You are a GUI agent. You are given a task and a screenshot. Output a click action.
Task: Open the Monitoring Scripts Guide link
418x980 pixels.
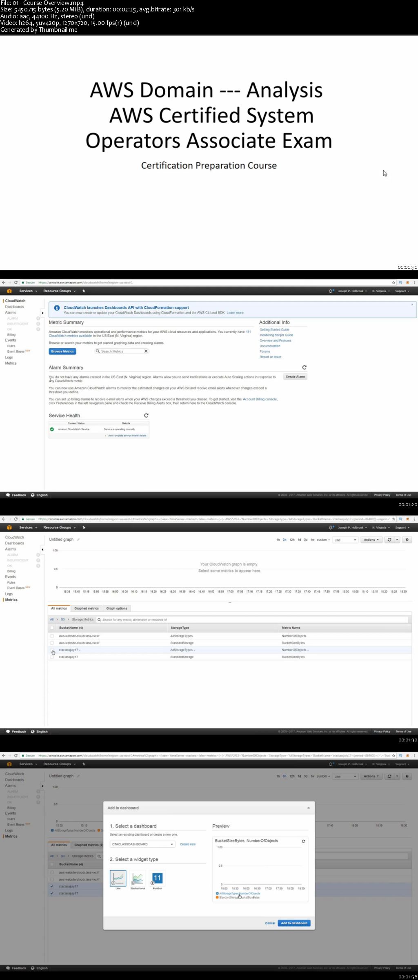[276, 335]
